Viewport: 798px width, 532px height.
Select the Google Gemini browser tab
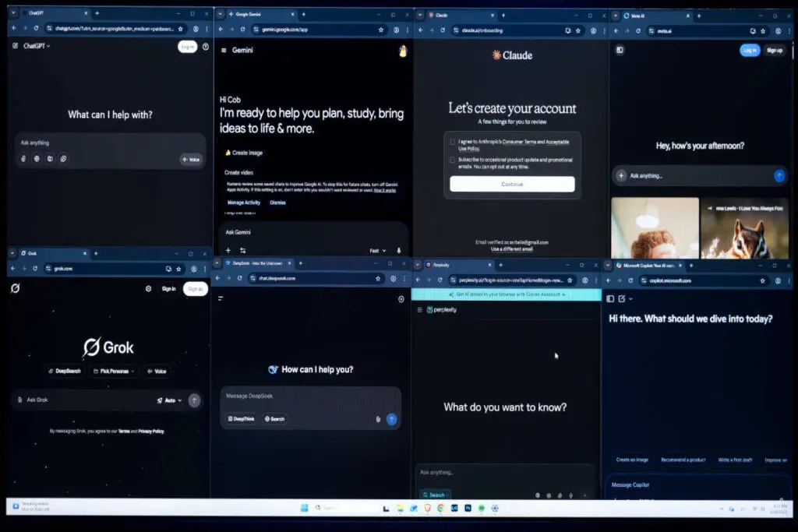[261, 14]
